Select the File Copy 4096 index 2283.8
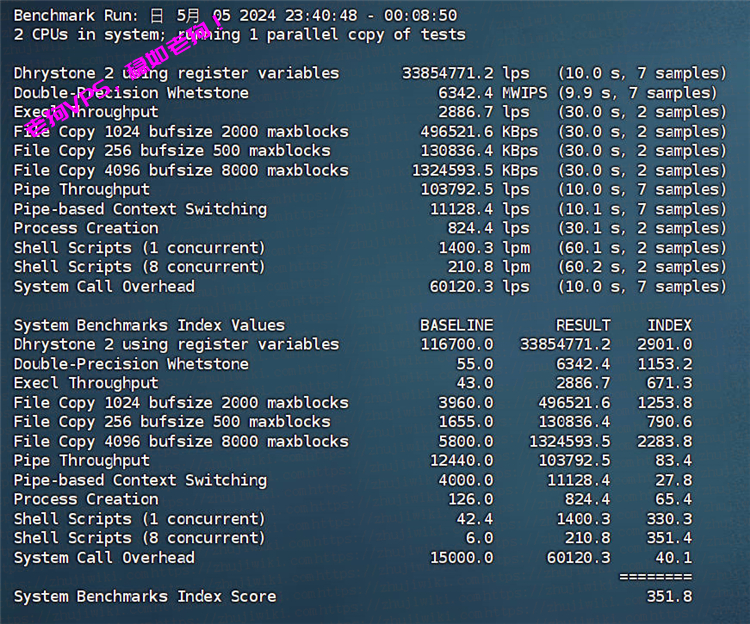The height and width of the screenshot is (624, 750). [x=664, y=441]
